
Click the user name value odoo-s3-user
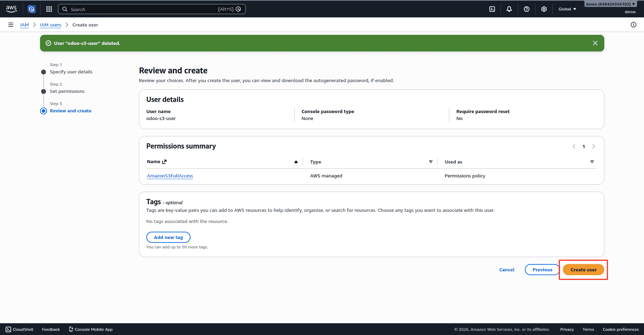click(161, 118)
